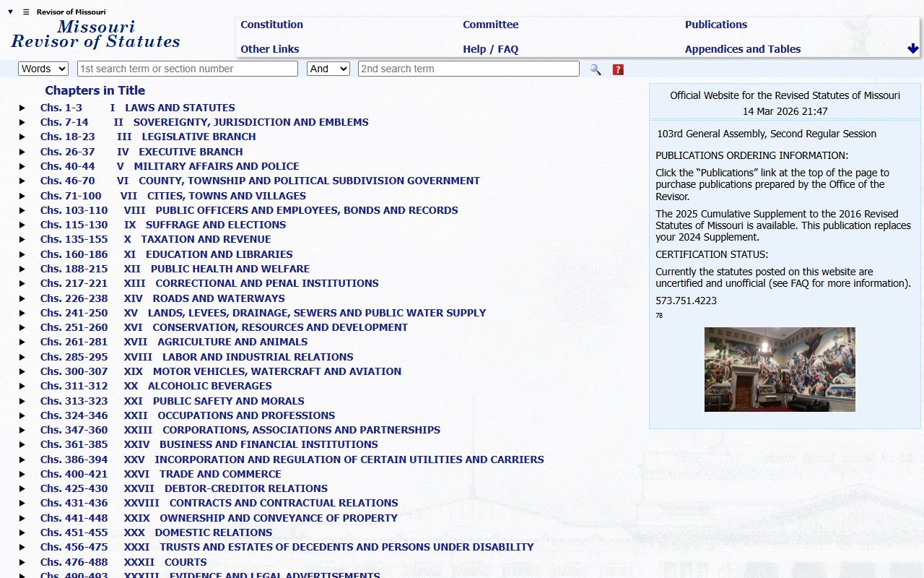This screenshot has height=578, width=924.
Task: Expand Title I Laws and Statutes arrow
Action: [22, 108]
